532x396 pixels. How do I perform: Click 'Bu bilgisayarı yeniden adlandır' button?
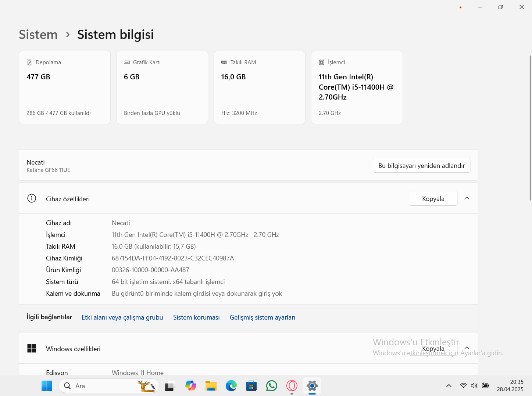[422, 166]
